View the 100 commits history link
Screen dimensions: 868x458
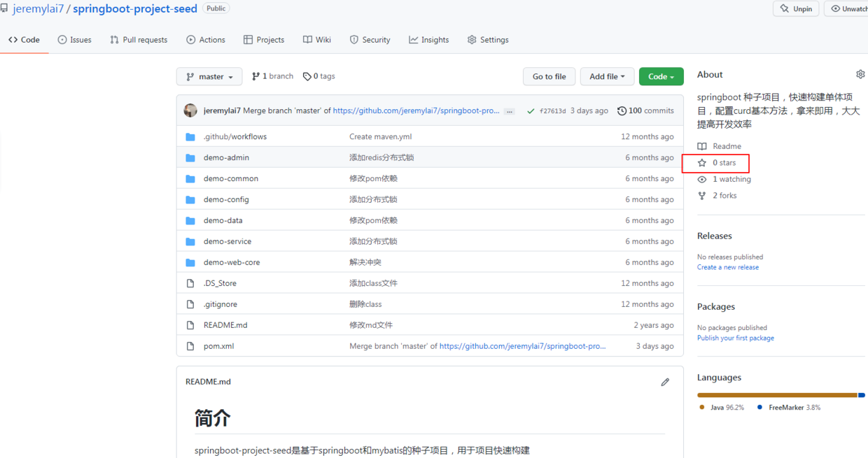coord(645,110)
